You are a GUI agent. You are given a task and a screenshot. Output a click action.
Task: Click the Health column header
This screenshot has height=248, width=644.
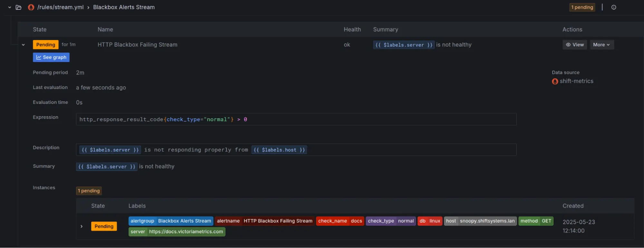[352, 29]
